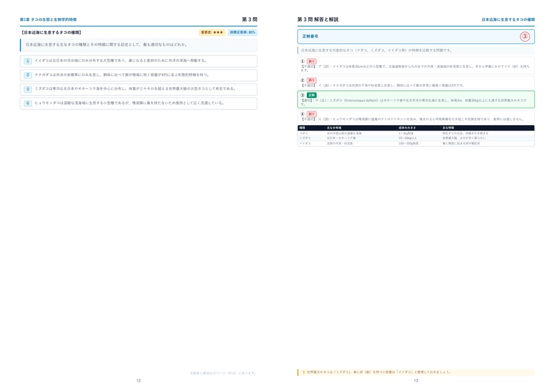Select the ヒョウモンダコ answer option text
This screenshot has height=392, width=555.
point(129,103)
